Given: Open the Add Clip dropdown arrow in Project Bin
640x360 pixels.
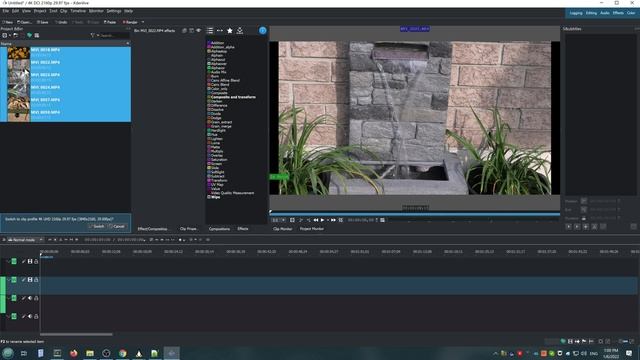Looking at the screenshot, I should 9,36.
